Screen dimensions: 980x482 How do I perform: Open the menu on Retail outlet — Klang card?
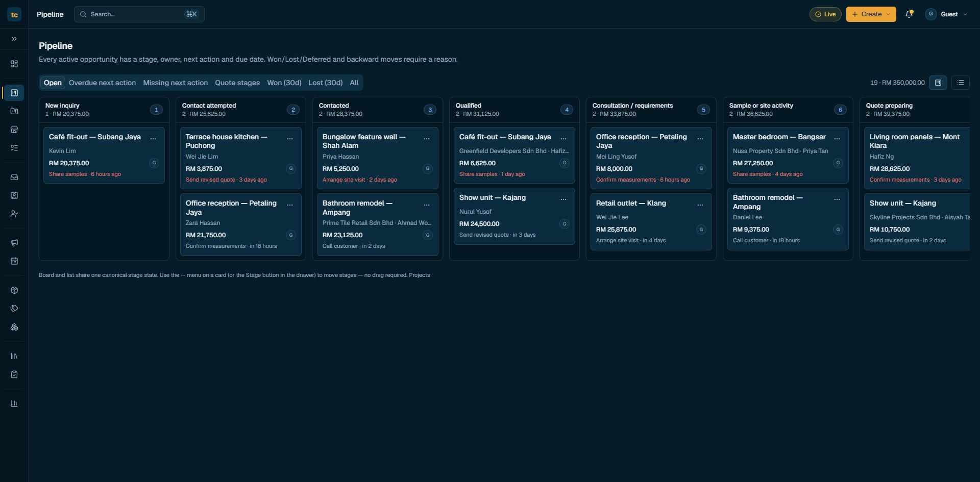click(x=700, y=205)
